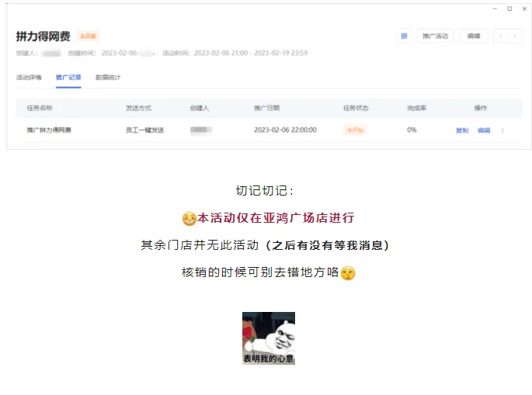
Task: Select the 推广记录 tab
Action: click(x=68, y=78)
